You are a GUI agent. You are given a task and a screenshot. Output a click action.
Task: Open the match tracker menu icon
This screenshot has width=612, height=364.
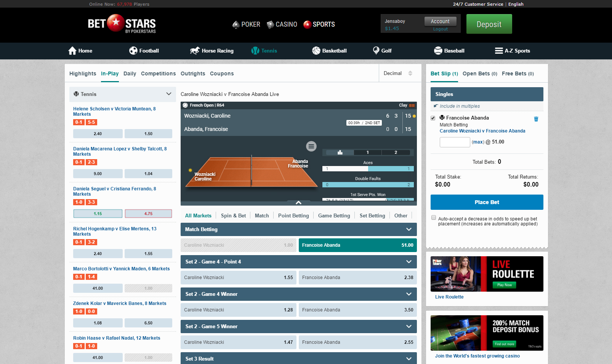[x=311, y=146]
